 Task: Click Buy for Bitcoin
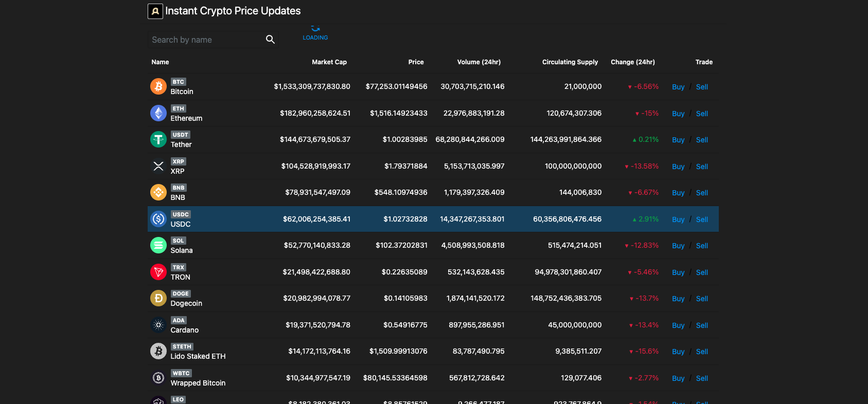[678, 87]
